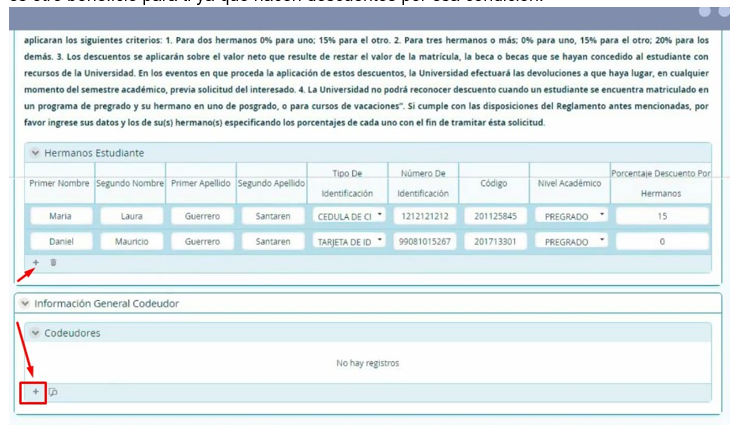Image resolution: width=739 pixels, height=438 pixels.
Task: Select the identification number field 1212121212
Action: coord(425,216)
